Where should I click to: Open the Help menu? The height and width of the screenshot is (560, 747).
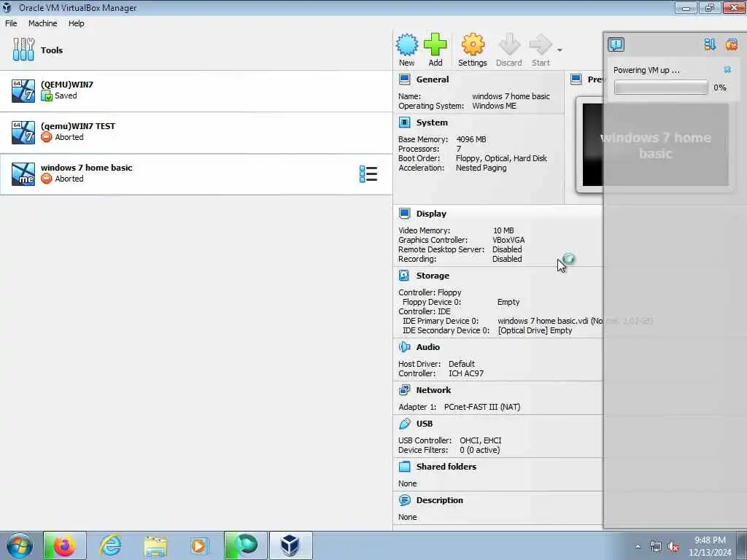point(76,23)
